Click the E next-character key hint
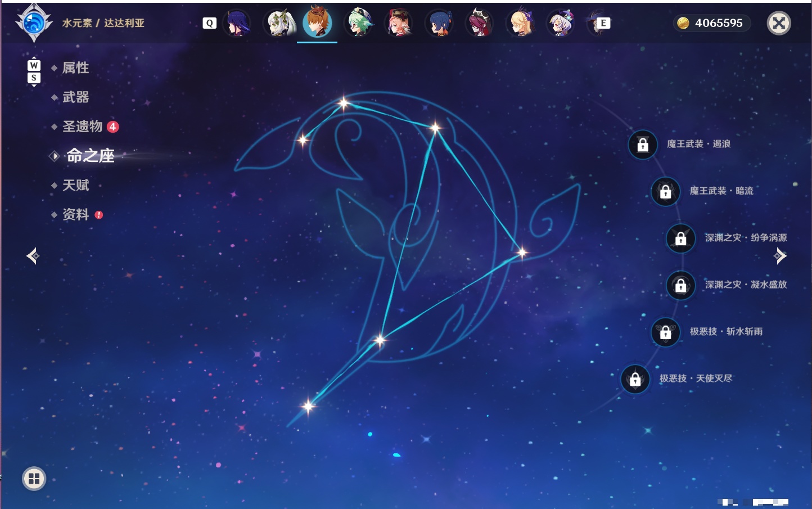Screen dimensions: 812x509 [603, 23]
